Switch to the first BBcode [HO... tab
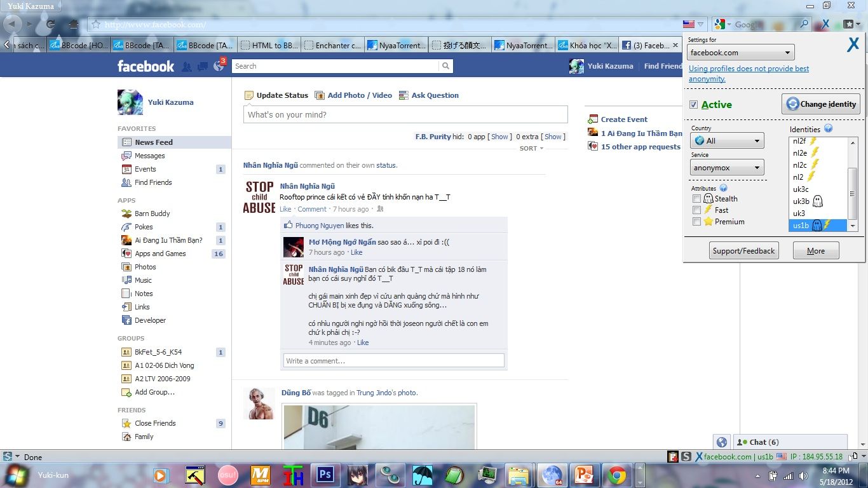This screenshot has width=868, height=488. [78, 45]
